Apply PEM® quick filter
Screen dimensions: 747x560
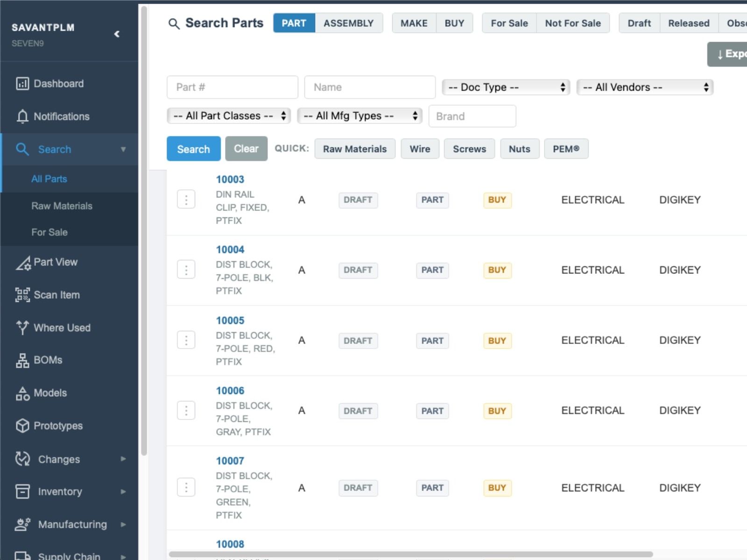[566, 149]
